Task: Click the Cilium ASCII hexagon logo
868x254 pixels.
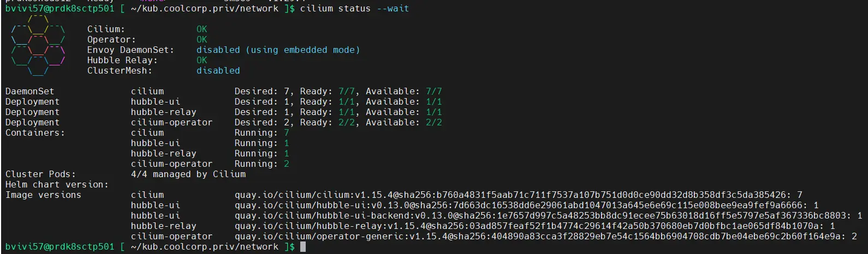Action: [38, 50]
